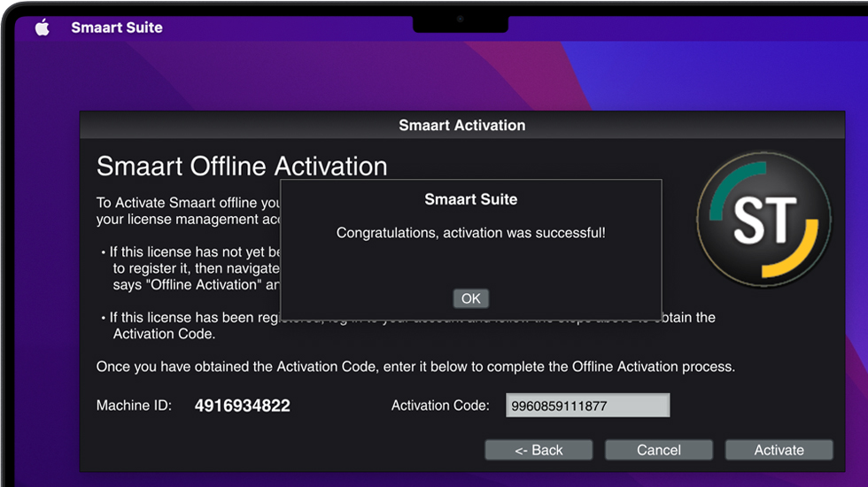868x487 pixels.
Task: Click the Cancel button
Action: (658, 450)
